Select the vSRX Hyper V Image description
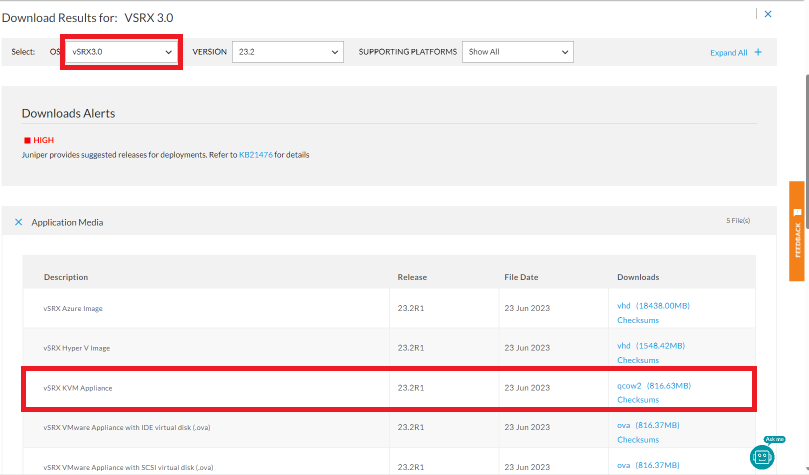Image resolution: width=809 pixels, height=475 pixels. (x=76, y=348)
